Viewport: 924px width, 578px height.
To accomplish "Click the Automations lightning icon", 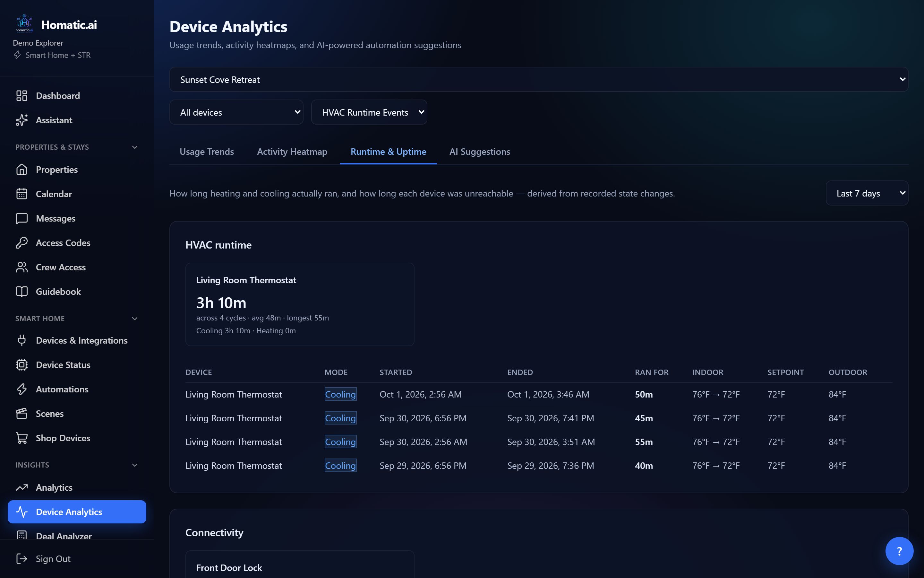I will click(22, 389).
